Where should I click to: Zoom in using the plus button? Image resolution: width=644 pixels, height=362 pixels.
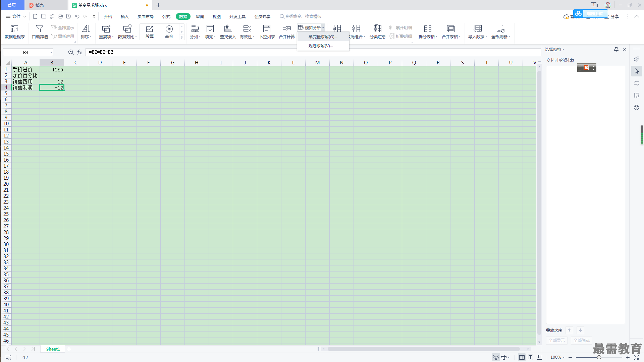click(x=628, y=357)
